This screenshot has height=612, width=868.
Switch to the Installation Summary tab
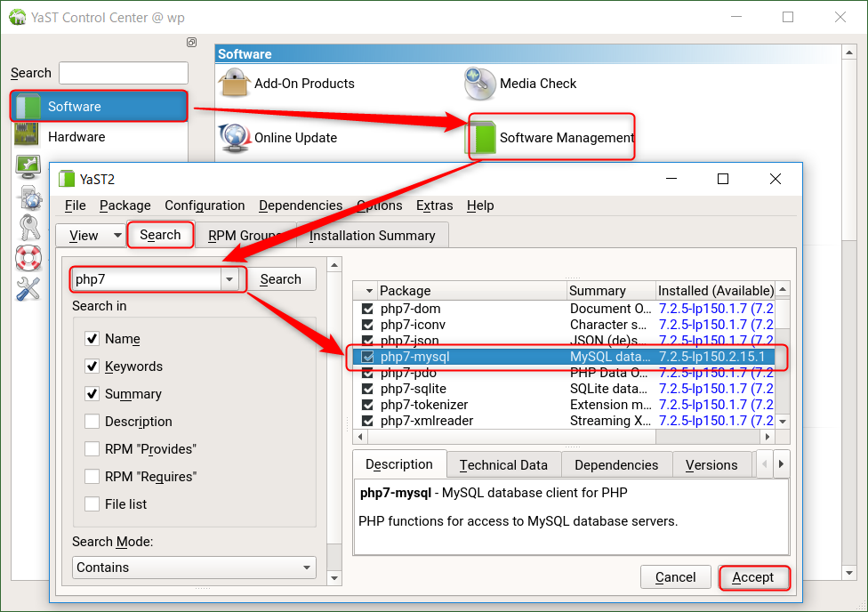coord(372,236)
